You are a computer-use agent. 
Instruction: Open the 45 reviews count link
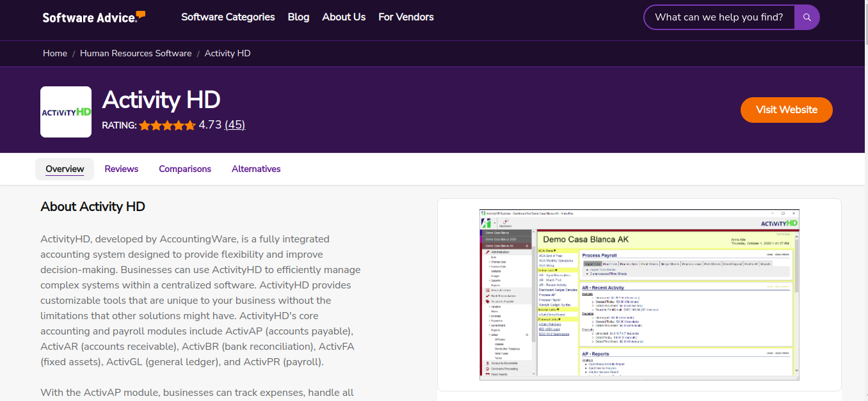[x=235, y=125]
